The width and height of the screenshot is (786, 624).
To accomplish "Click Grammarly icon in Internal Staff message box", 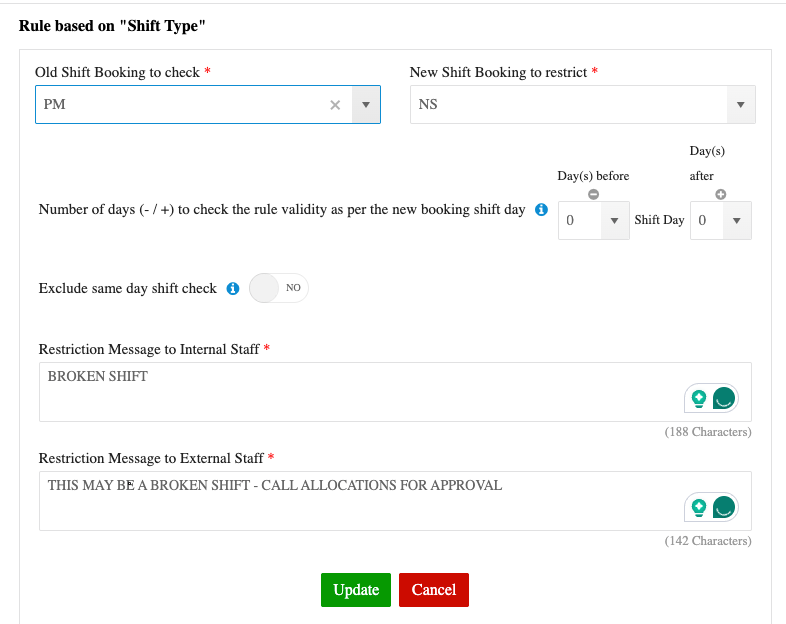I will pos(724,399).
